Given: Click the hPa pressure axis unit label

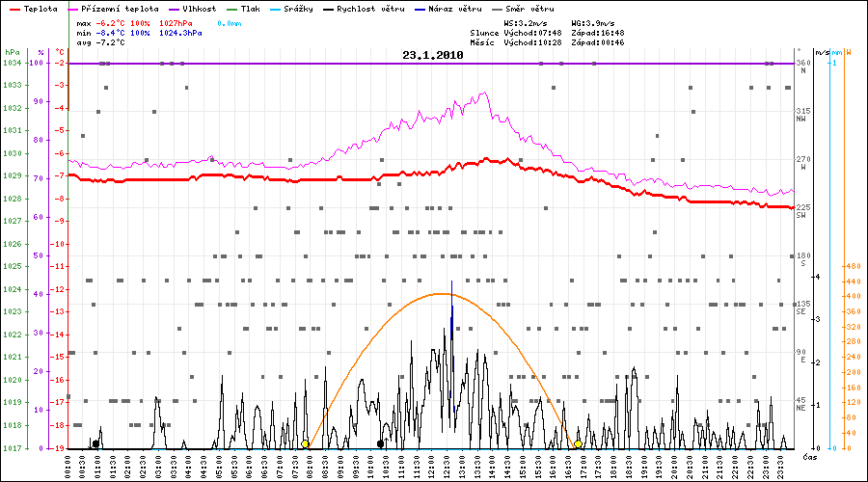Looking at the screenshot, I should tap(11, 52).
